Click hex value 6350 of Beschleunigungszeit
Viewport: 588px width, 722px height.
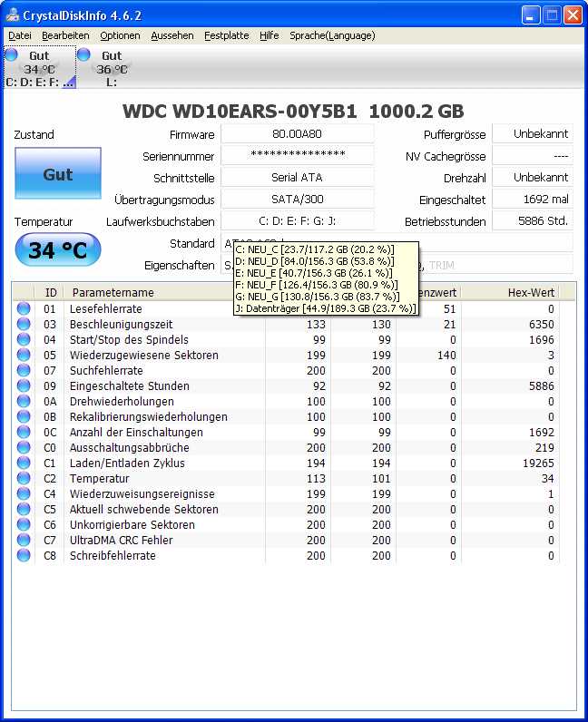point(541,324)
